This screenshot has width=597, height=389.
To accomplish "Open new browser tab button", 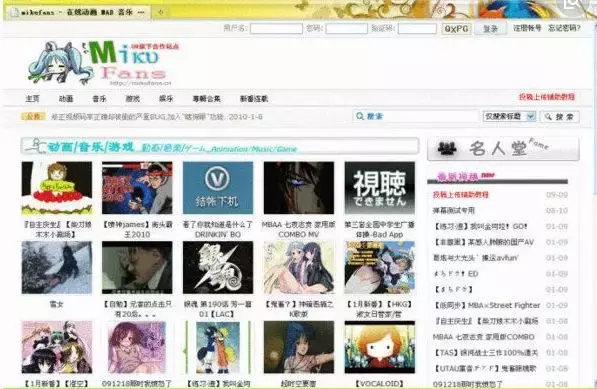I will tap(161, 12).
